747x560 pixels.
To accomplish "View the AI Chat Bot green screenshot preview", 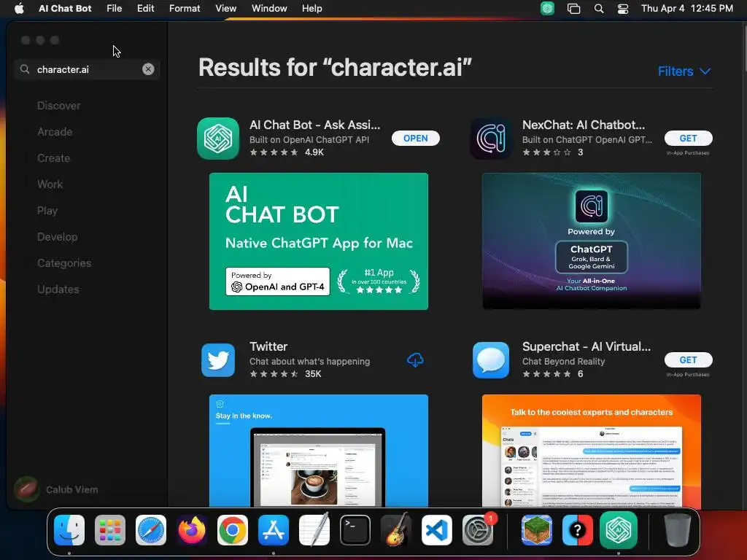I will tap(319, 241).
